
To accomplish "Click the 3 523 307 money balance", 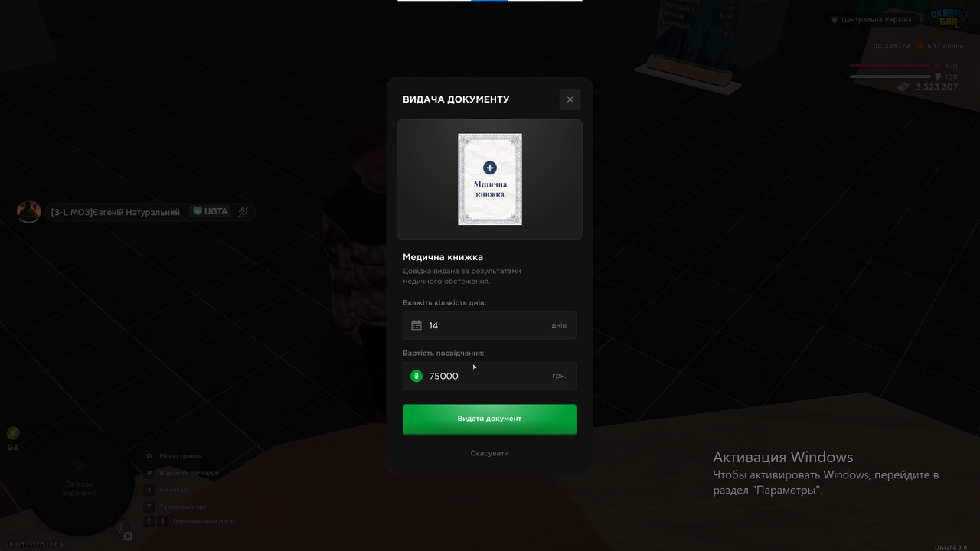I will point(937,87).
